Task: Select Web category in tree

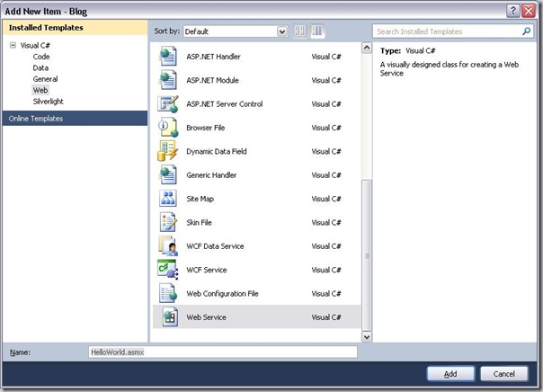Action: tap(40, 90)
